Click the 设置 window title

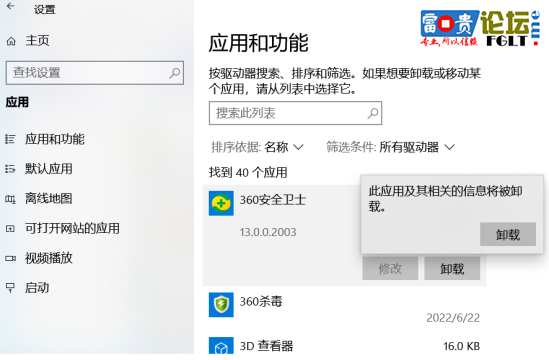click(44, 9)
